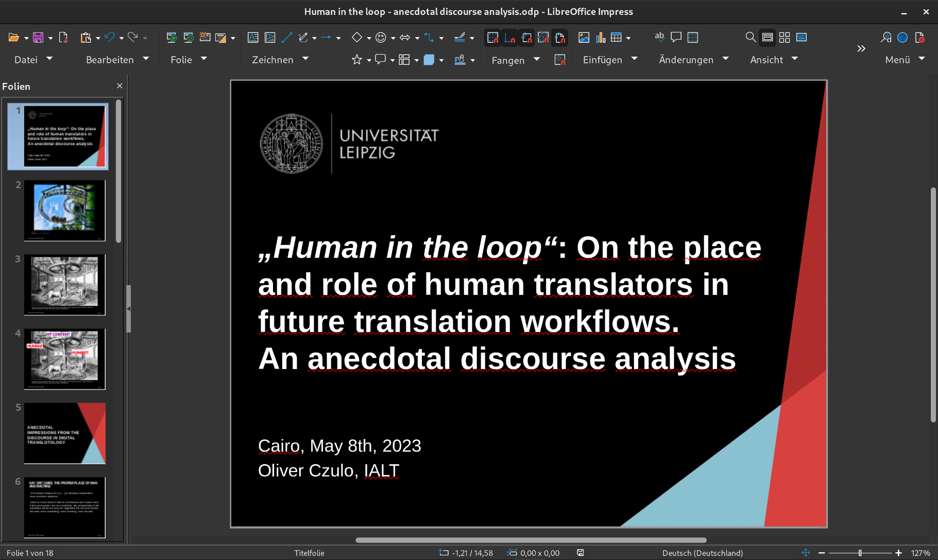
Task: Click Deutsch (Deutschland) language in status bar
Action: tap(702, 553)
